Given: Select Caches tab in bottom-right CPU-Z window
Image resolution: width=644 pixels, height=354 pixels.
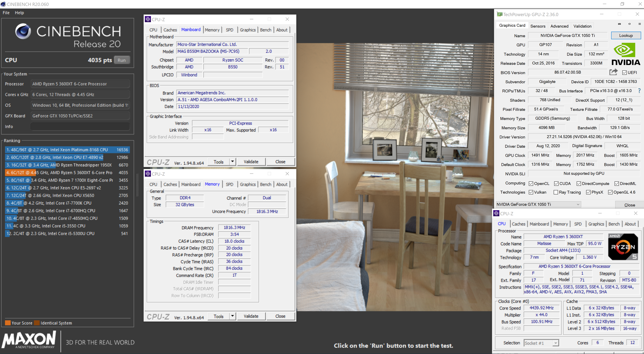Looking at the screenshot, I should (x=518, y=224).
